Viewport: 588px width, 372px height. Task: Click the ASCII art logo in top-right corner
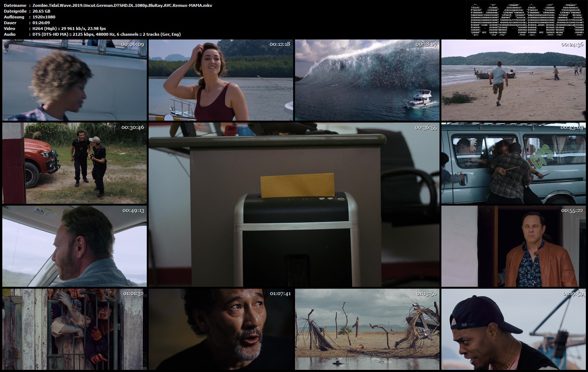(x=527, y=19)
